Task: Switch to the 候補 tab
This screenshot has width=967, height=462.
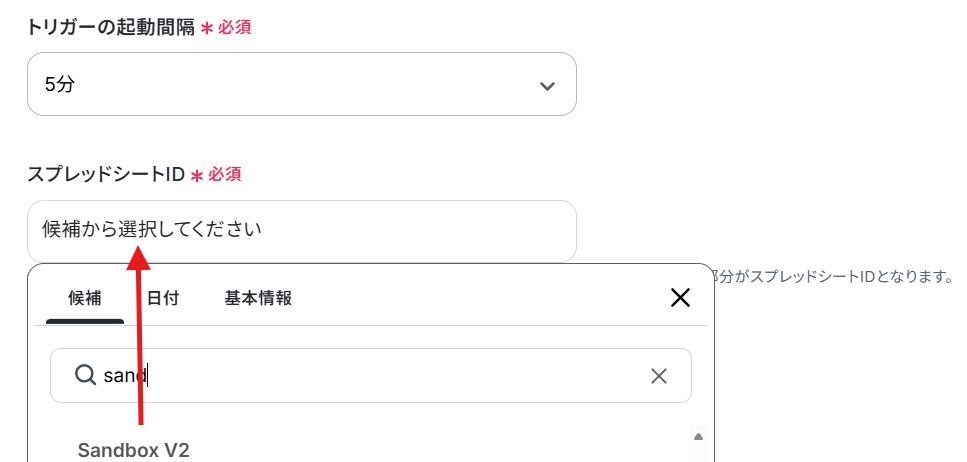Action: (85, 299)
